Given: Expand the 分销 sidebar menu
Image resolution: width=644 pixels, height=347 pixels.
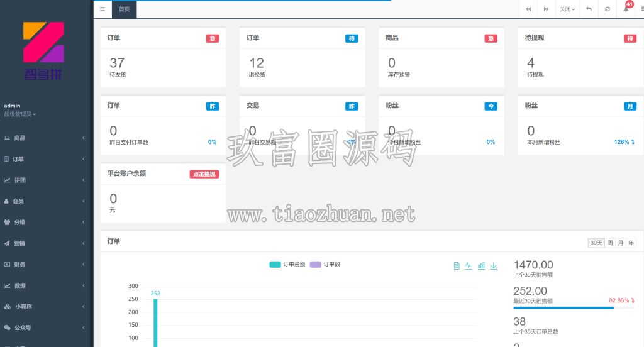Looking at the screenshot, I should [45, 222].
